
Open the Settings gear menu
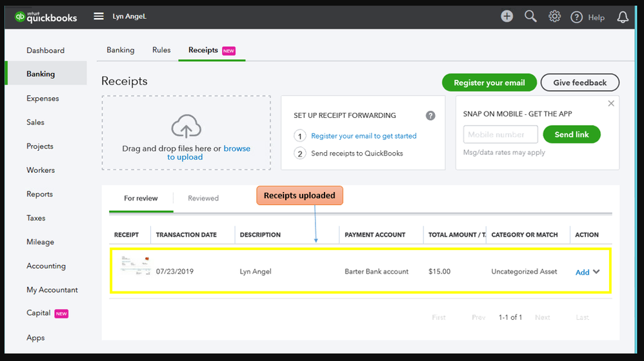point(554,16)
